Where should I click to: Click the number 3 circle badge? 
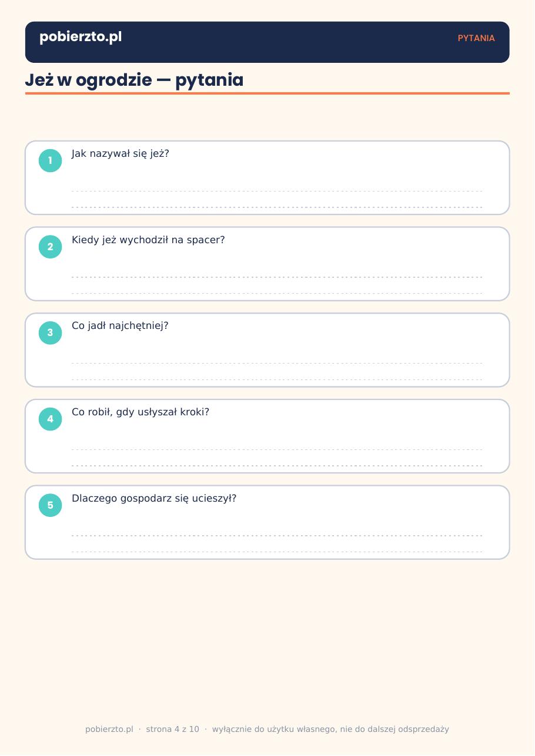50,333
